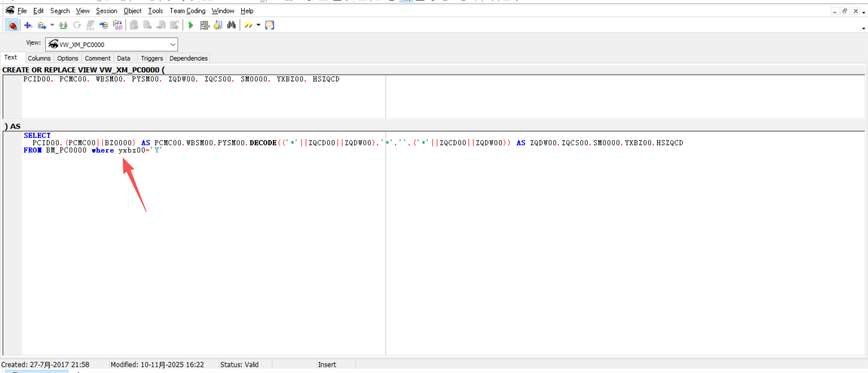Restore the child window
Viewport: 868px width, 373px height.
coord(844,11)
